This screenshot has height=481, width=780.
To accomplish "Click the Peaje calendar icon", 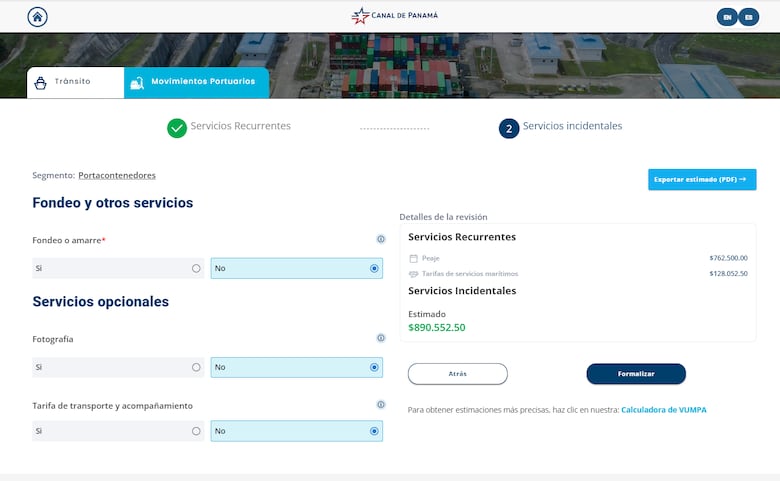I will 414,258.
